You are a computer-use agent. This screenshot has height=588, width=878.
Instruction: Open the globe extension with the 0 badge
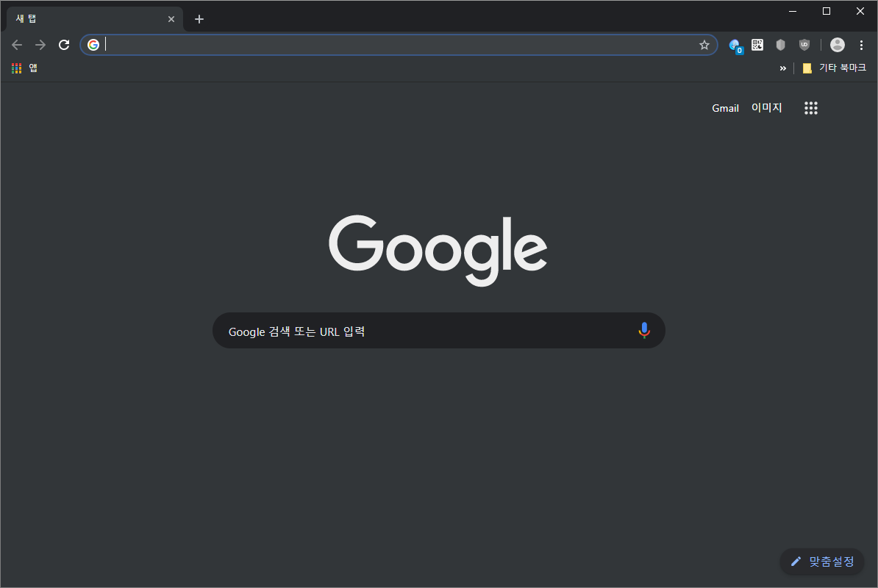(x=735, y=46)
